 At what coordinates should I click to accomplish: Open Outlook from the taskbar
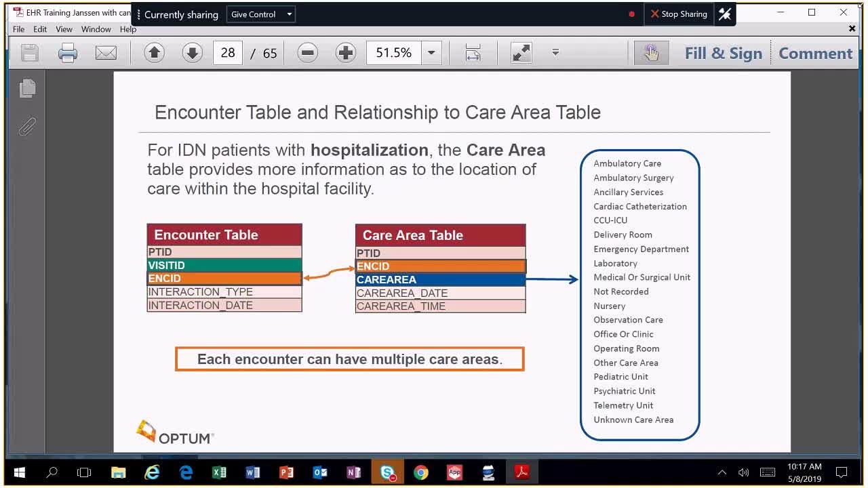pos(320,472)
